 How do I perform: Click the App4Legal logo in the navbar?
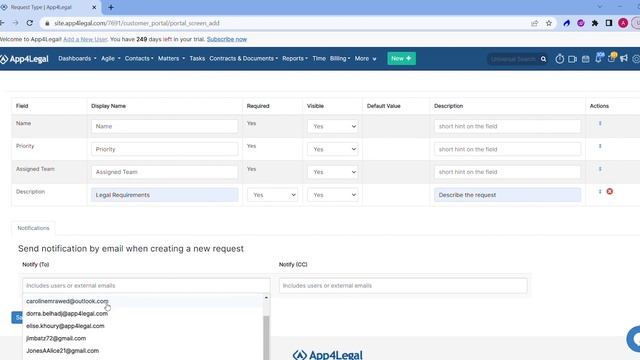point(24,59)
